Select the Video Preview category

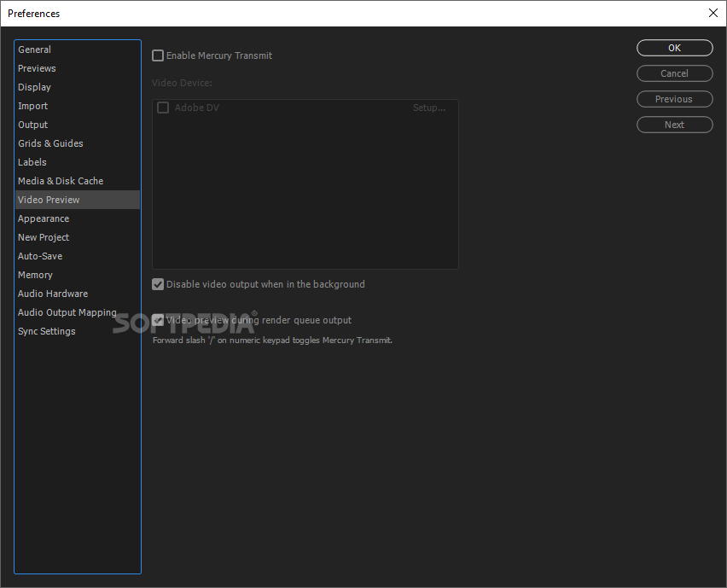click(78, 200)
